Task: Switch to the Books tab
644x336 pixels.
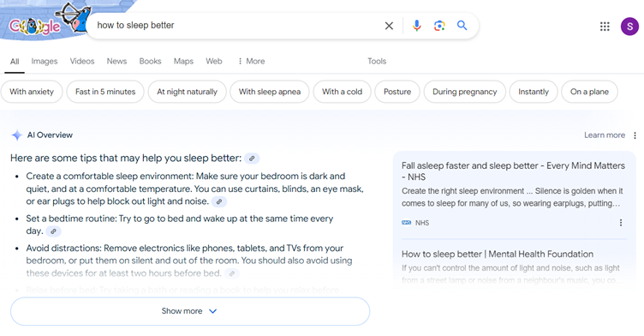Action: click(x=151, y=61)
